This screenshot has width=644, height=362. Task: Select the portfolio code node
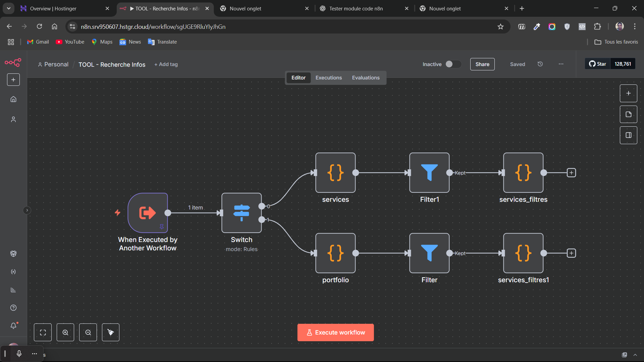(x=335, y=253)
